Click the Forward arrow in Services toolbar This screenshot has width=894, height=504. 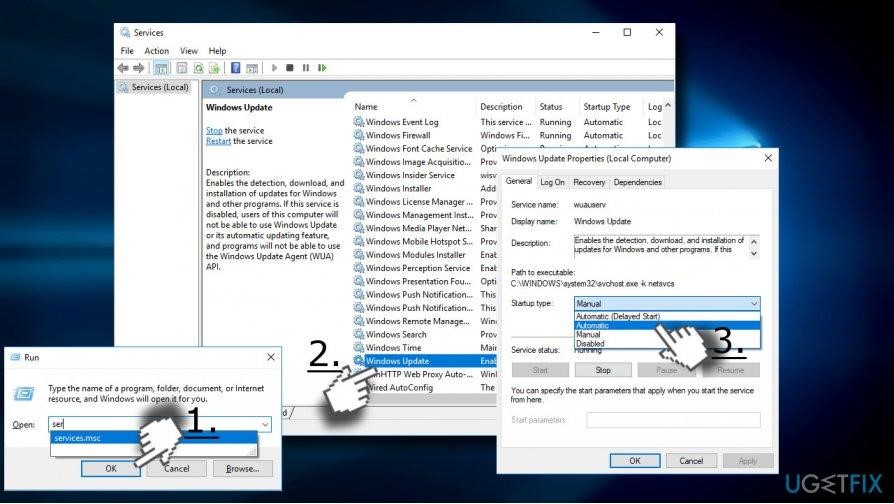[x=138, y=68]
